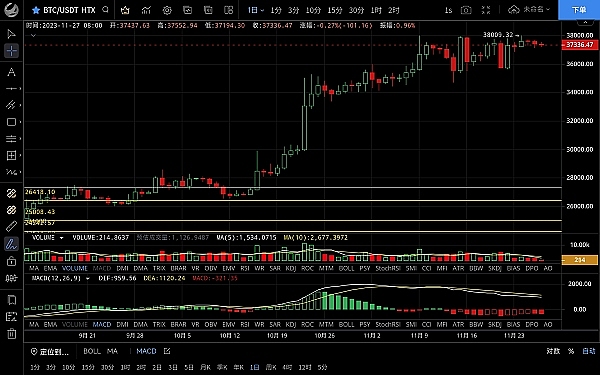The image size is (600, 375).
Task: Switch to 15分 timeframe in top bar
Action: pos(335,10)
